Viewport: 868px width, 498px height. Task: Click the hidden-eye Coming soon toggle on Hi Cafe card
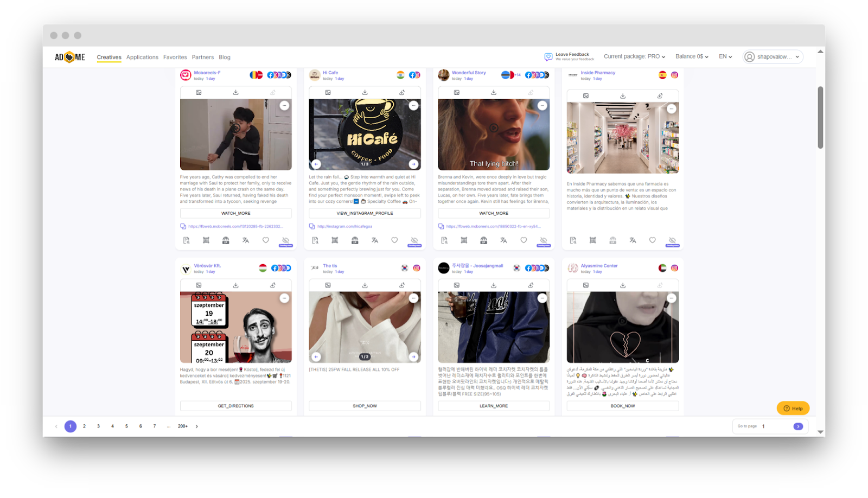(415, 240)
